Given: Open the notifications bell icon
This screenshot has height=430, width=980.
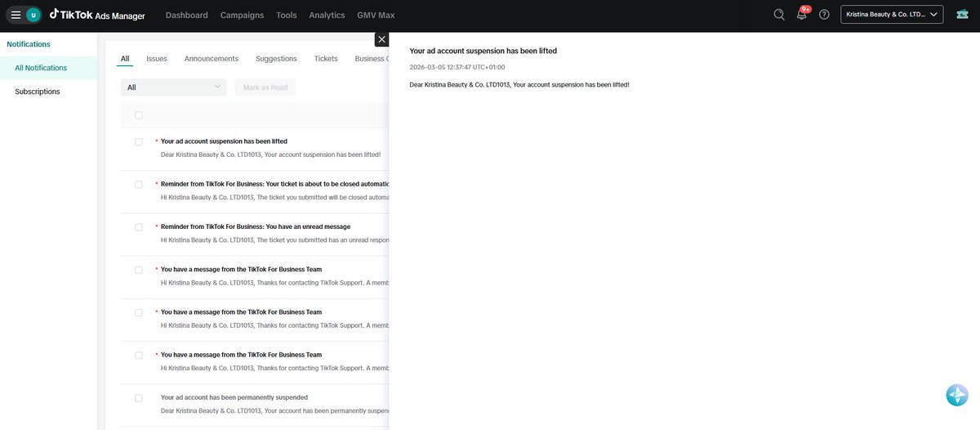Looking at the screenshot, I should point(802,15).
